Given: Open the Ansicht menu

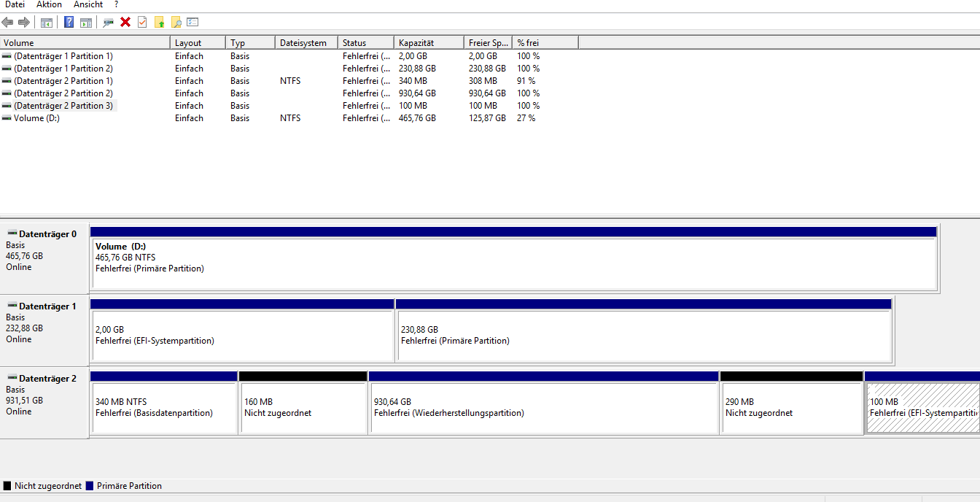Looking at the screenshot, I should coord(87,4).
